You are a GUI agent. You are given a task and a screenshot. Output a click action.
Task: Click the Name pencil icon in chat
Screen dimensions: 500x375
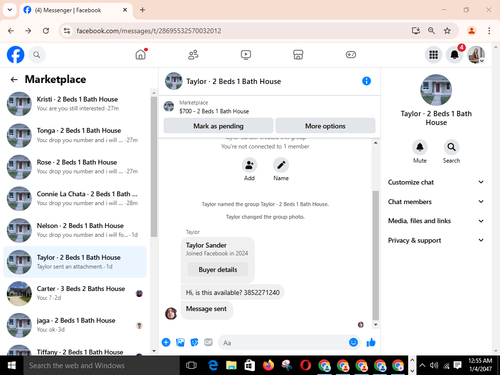click(281, 165)
